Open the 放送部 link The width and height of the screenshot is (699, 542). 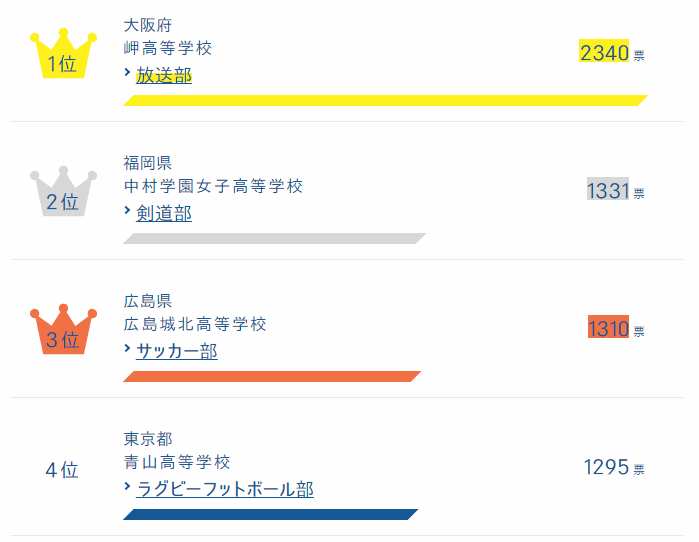(164, 75)
